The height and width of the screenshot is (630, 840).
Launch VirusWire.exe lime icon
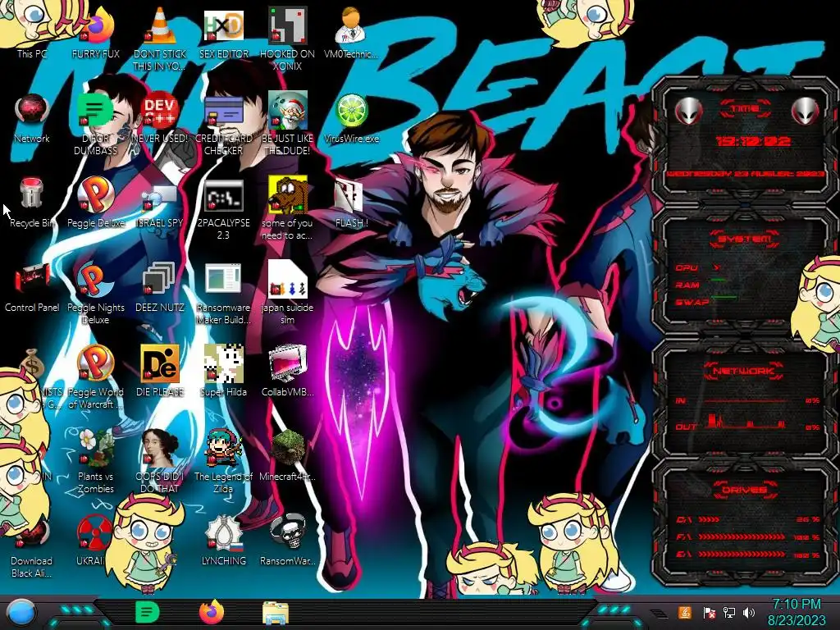pos(351,116)
